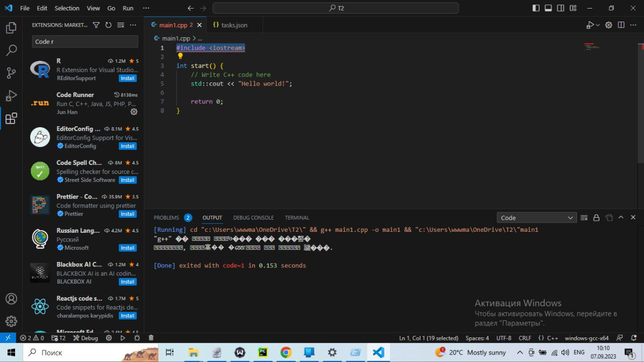Click status bar gear next to Debug
The image size is (644, 362).
coord(109,338)
